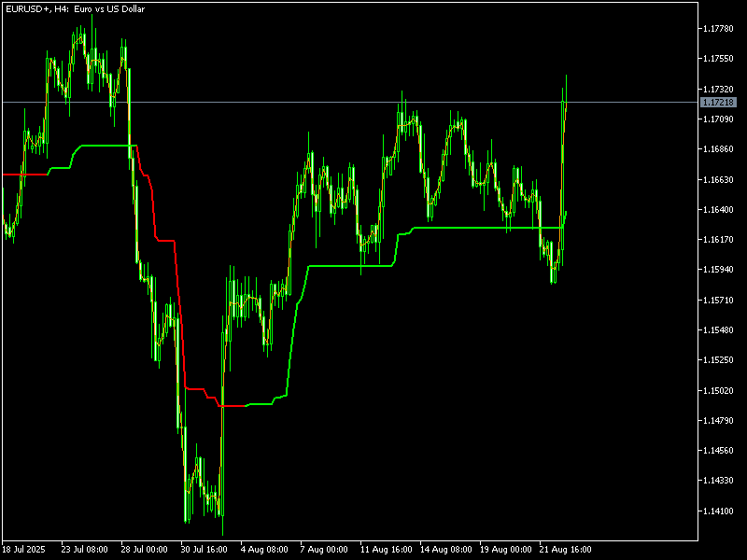Click the 4 Aug 08:00 time label
747x560 pixels.
point(264,550)
